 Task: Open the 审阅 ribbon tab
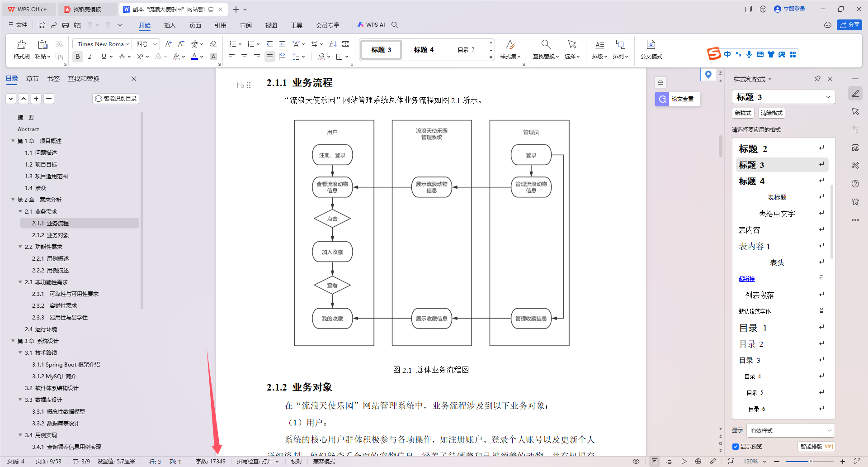[245, 25]
